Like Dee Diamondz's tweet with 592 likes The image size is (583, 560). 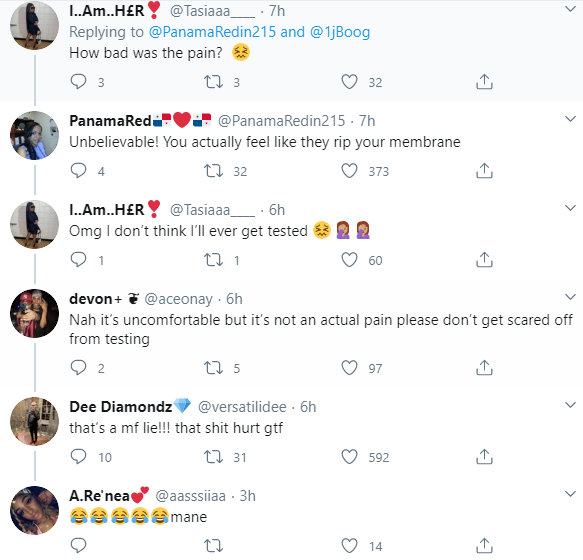350,457
